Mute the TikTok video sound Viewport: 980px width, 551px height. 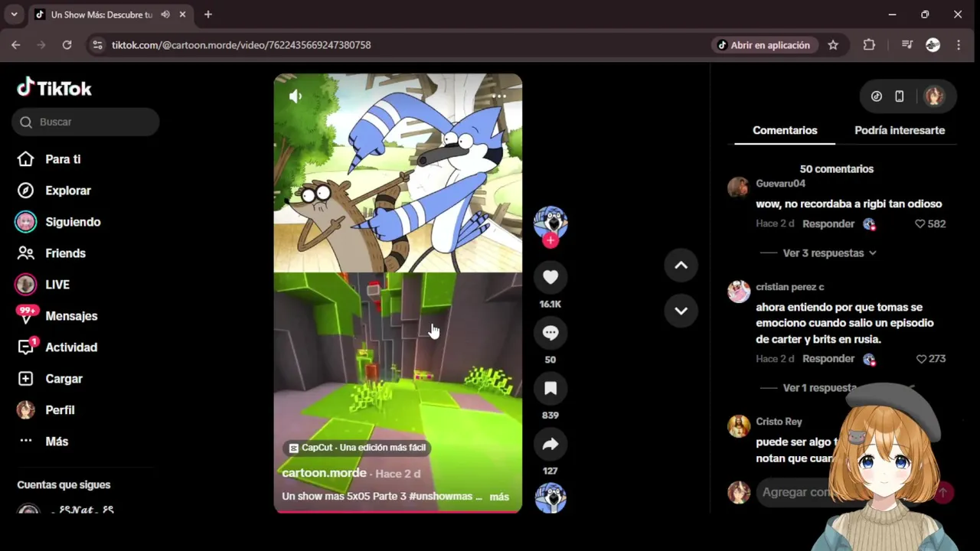pos(296,96)
